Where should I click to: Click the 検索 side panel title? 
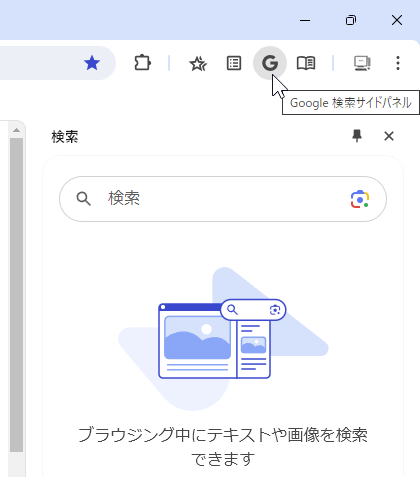pyautogui.click(x=65, y=137)
